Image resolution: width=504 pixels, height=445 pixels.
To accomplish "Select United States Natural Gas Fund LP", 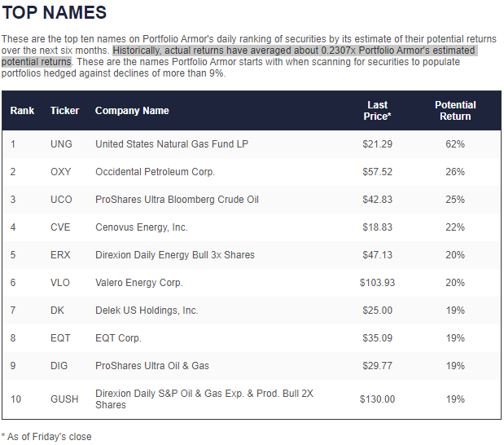I will pos(172,144).
